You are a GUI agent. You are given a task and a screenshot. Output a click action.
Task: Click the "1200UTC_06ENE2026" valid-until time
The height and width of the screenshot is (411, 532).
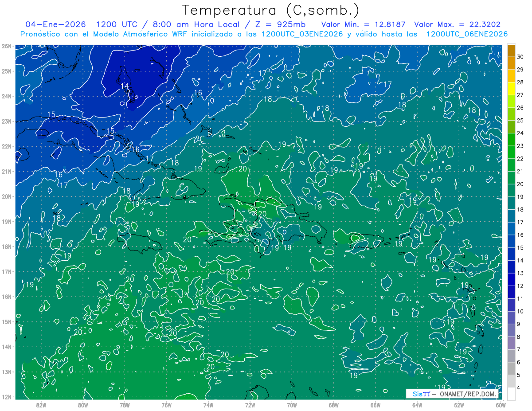(467, 34)
